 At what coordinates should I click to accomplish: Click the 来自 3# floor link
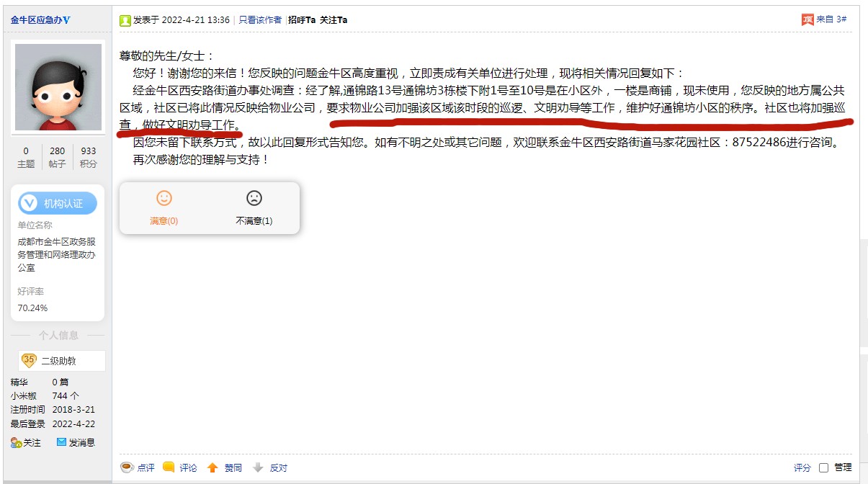click(831, 19)
